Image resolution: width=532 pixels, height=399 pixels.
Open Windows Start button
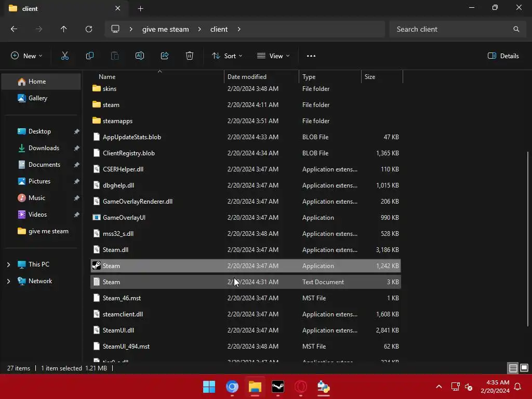[x=209, y=387]
